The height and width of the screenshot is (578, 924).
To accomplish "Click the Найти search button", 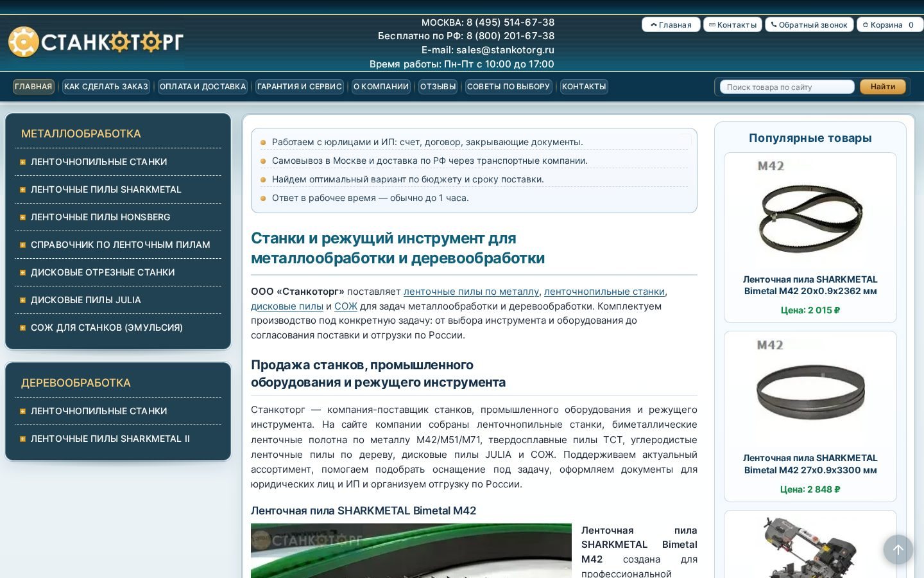I will 882,87.
